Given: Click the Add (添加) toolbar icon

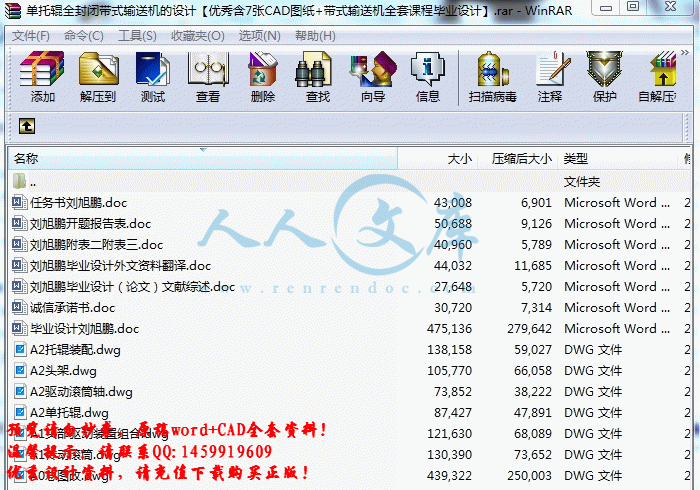Looking at the screenshot, I should pyautogui.click(x=42, y=77).
